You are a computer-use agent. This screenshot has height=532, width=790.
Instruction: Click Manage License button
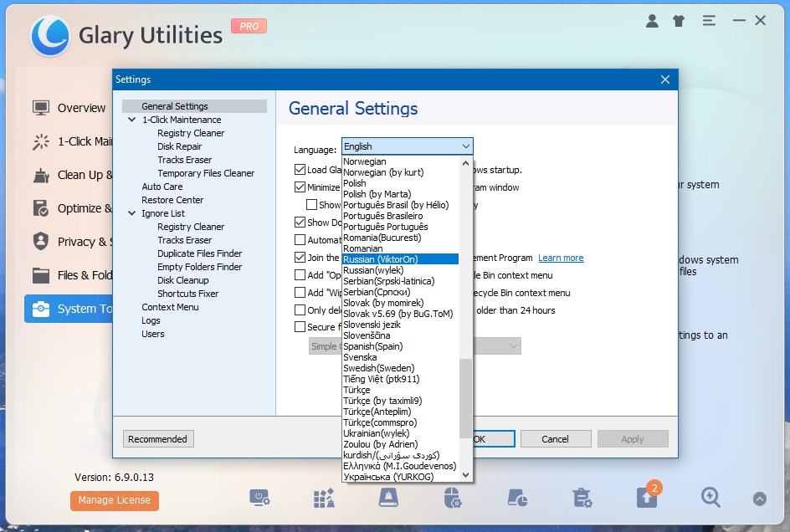115,500
